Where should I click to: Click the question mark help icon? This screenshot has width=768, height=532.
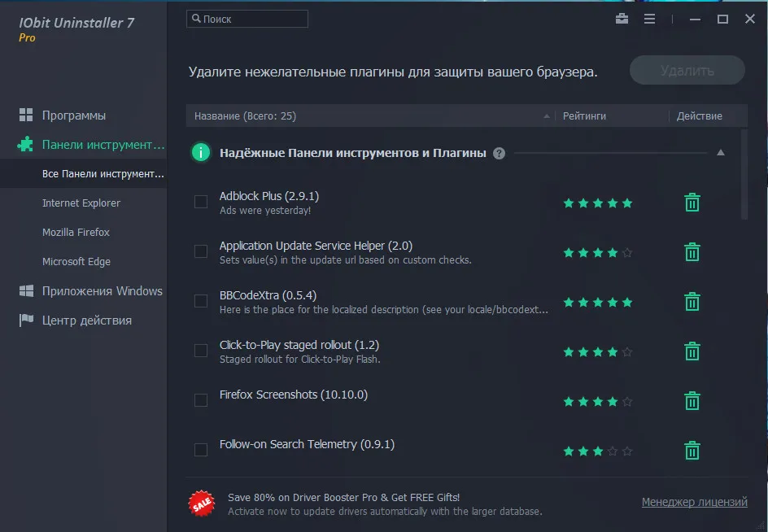(499, 153)
